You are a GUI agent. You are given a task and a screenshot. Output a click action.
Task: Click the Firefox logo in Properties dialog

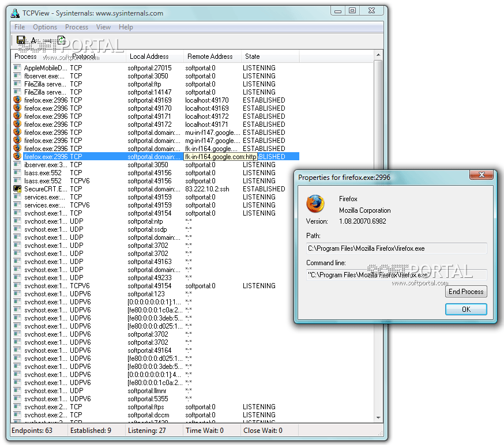tap(315, 204)
